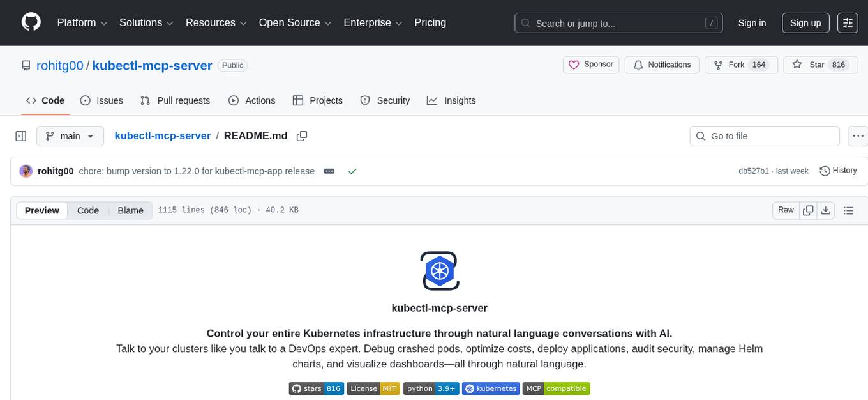
Task: Click the Go to file search field
Action: [764, 135]
